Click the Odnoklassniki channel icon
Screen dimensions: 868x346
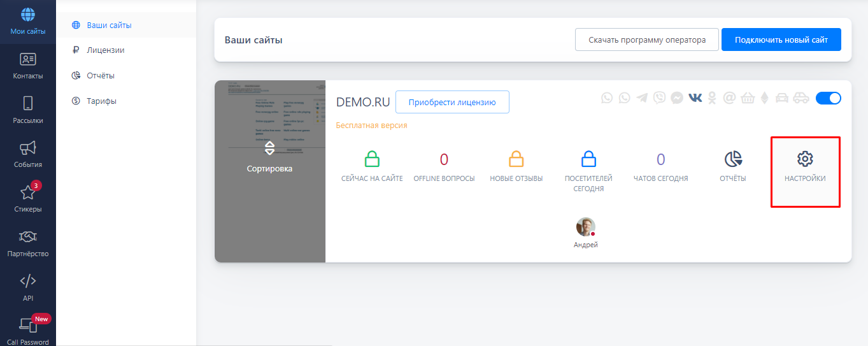point(713,97)
